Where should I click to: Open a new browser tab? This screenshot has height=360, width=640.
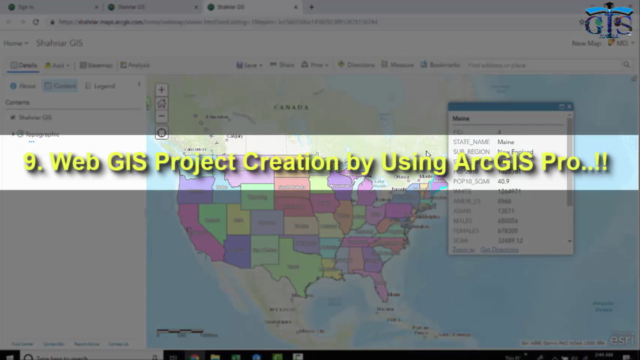coord(311,7)
